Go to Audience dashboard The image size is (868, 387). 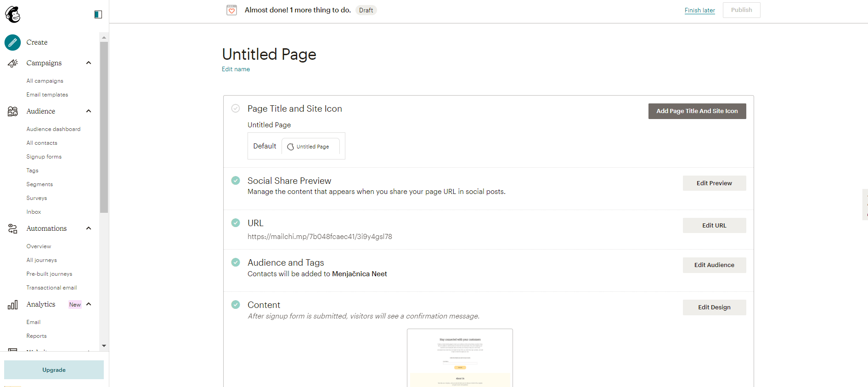(53, 129)
